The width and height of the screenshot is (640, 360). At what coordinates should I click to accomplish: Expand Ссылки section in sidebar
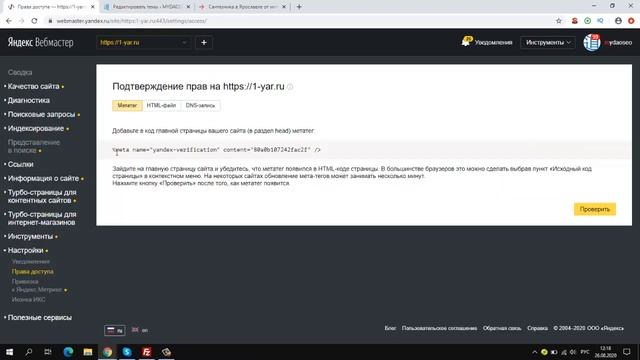tap(20, 164)
